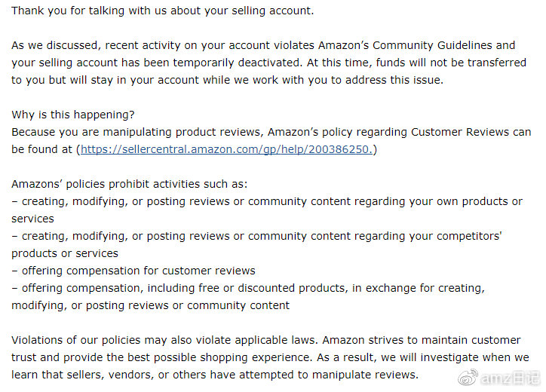Click 'funds will not be transferred' phrase
This screenshot has height=392, width=546.
451,63
